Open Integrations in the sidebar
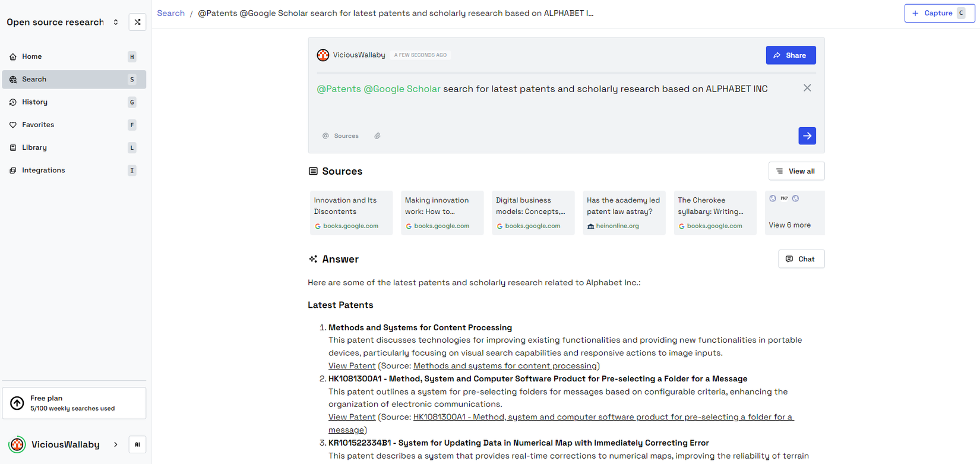Viewport: 980px width, 464px height. pos(43,171)
